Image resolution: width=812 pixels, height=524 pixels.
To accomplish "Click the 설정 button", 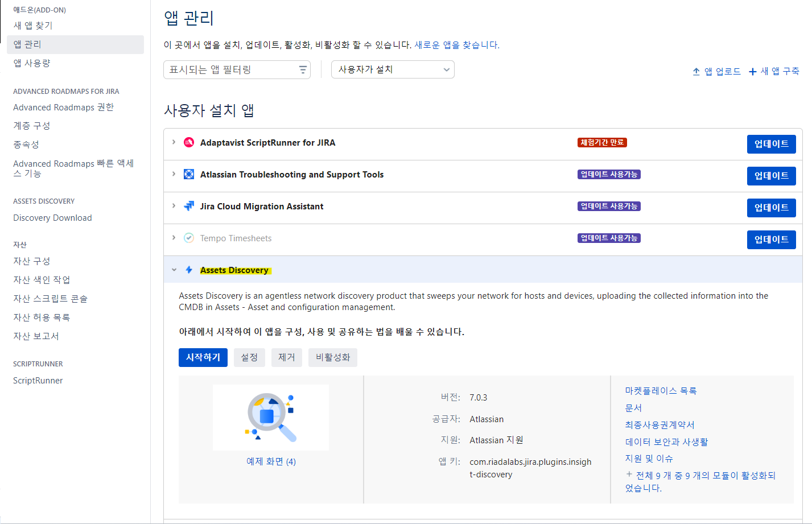I will [x=249, y=357].
